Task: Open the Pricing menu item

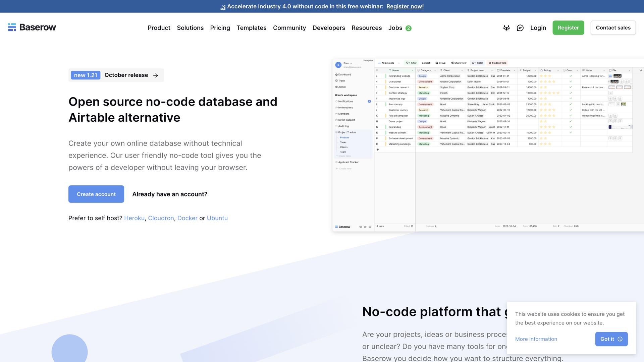Action: pos(220,28)
